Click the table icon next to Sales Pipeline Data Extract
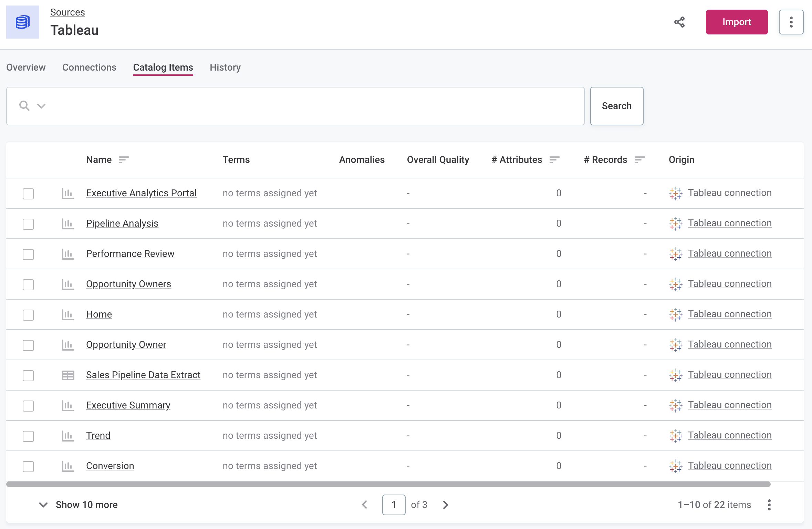The height and width of the screenshot is (529, 812). tap(68, 375)
